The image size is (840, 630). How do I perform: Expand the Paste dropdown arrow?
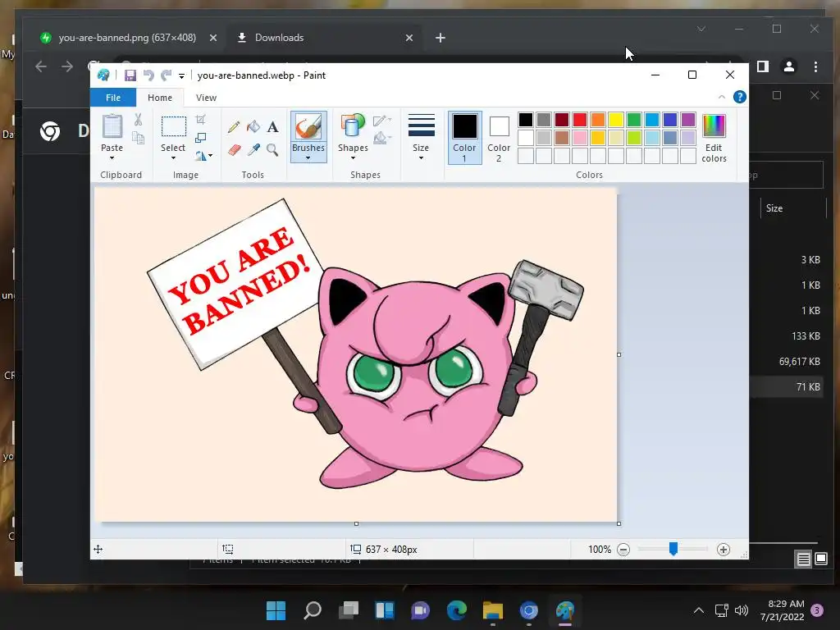(112, 158)
